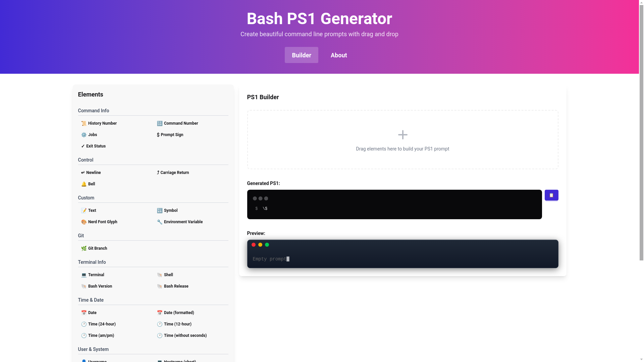Click the Newline arrow icon
644x362 pixels.
pyautogui.click(x=83, y=173)
